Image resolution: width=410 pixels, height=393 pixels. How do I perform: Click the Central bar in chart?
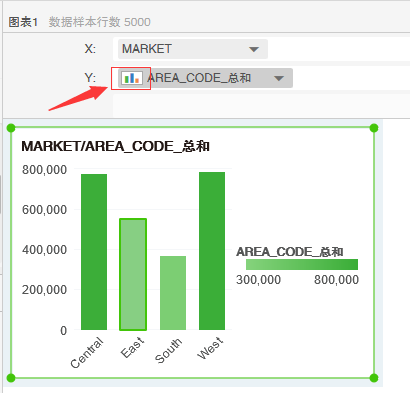point(94,252)
